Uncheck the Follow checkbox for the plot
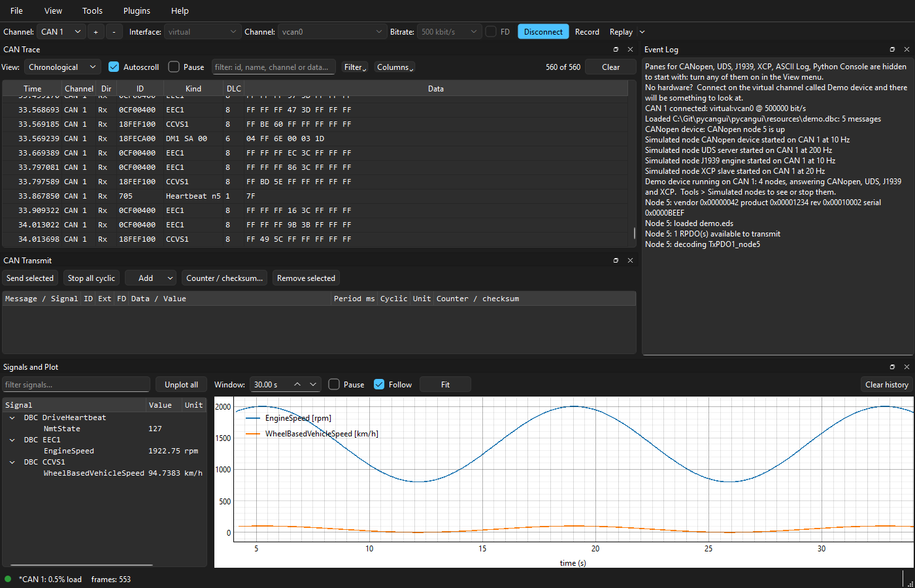Screen dimensions: 915x588 tap(379, 385)
